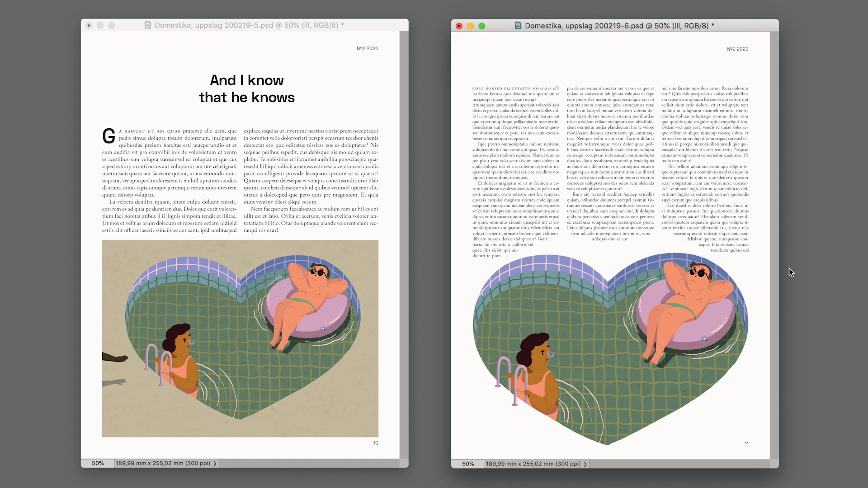Click 'CORE NONSED ELLUPTATUR' opening text on right page
Screen dimensions: 868x488
pos(502,89)
